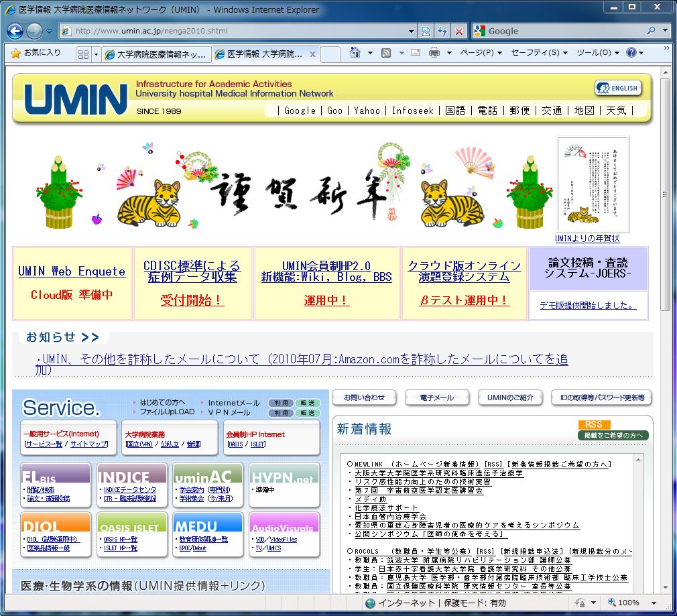
Task: Click the printer icon in the toolbar
Action: pos(434,53)
